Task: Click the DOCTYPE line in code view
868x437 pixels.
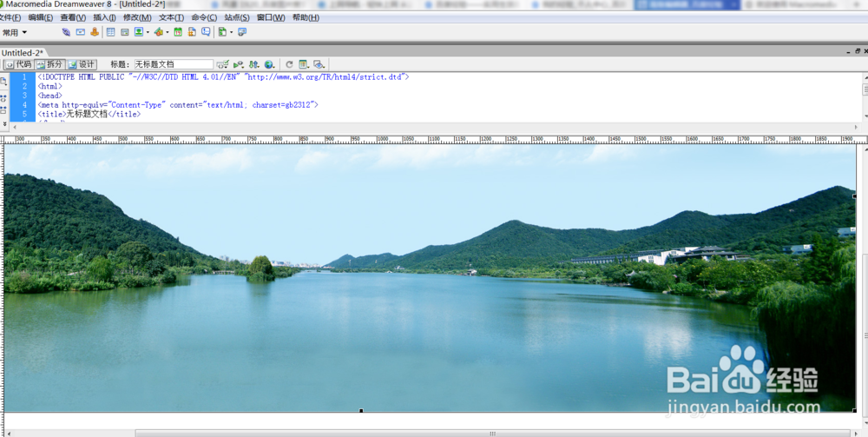Action: (x=223, y=77)
